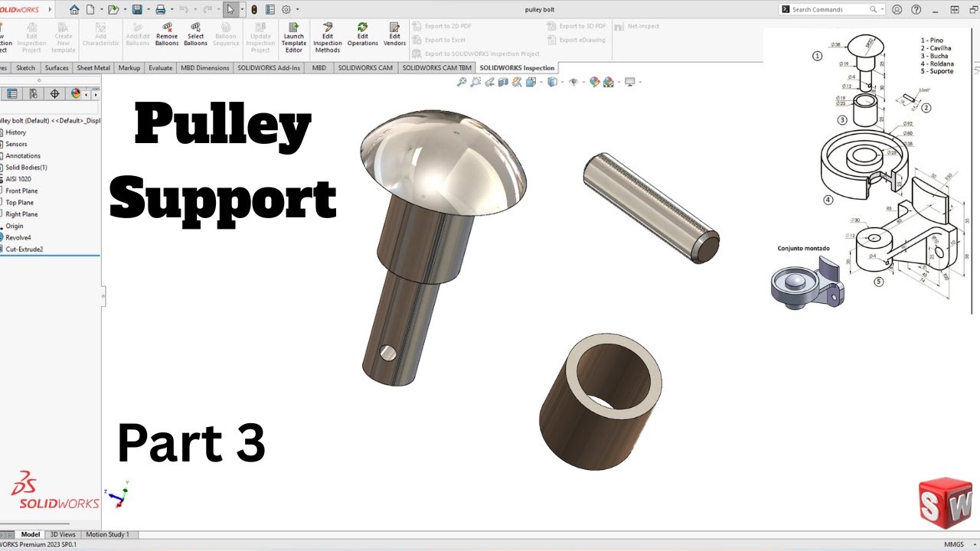
Task: Go to Home via house icon
Action: (74, 9)
